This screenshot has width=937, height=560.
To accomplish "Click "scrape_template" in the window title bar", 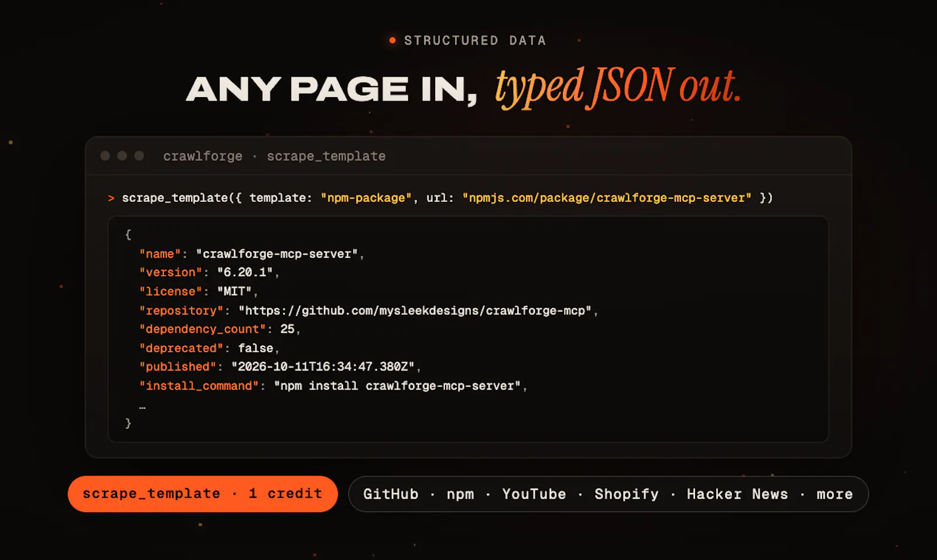I will tap(326, 157).
